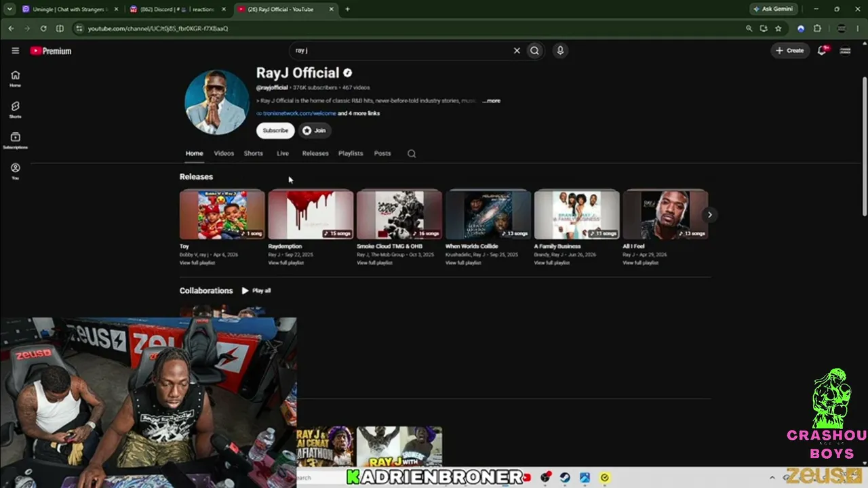Switch to the Live channel tab
The width and height of the screenshot is (868, 488).
point(283,153)
